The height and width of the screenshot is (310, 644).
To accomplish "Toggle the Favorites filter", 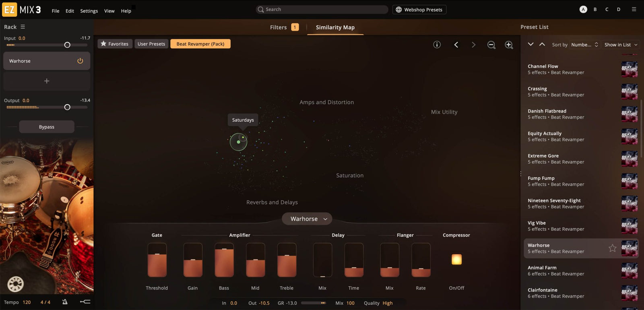I will pos(115,44).
